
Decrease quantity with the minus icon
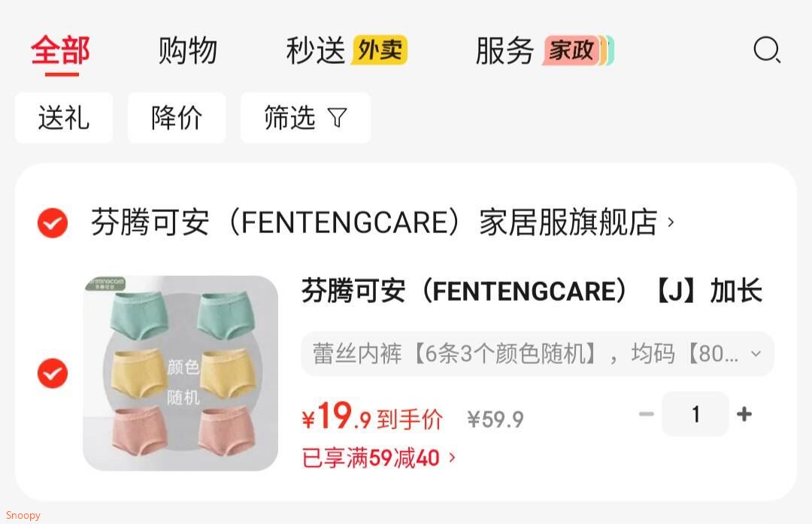647,413
